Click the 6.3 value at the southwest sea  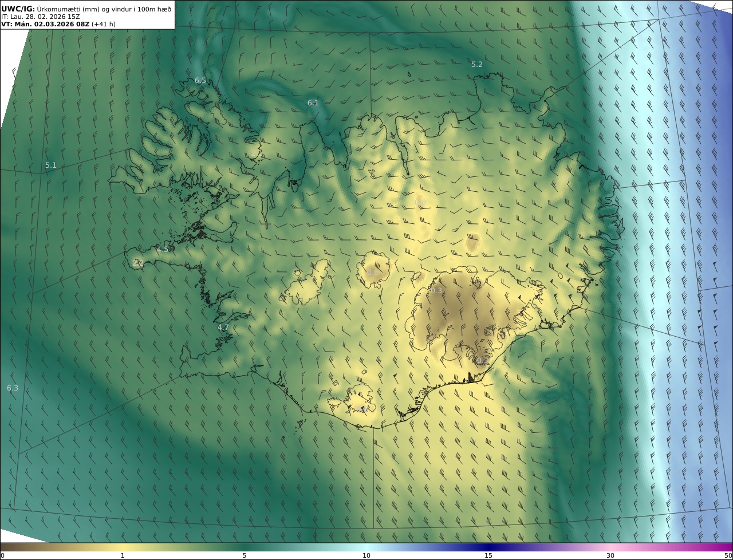(x=13, y=388)
